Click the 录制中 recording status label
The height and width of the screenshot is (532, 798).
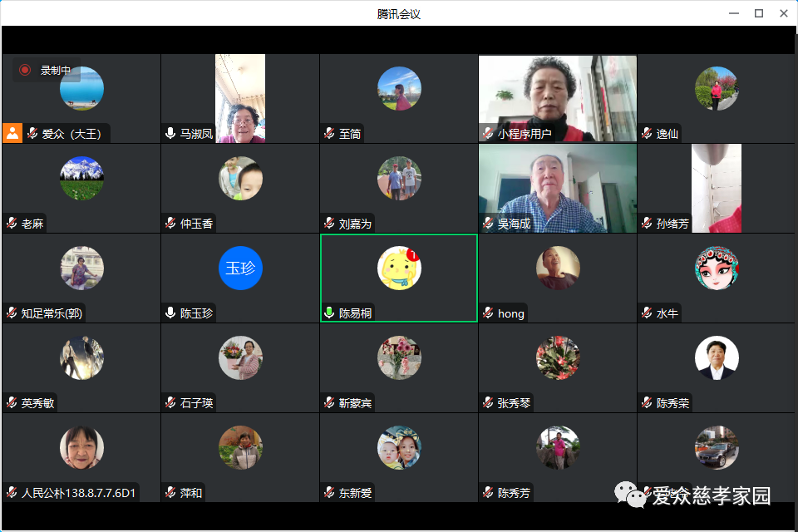[56, 71]
